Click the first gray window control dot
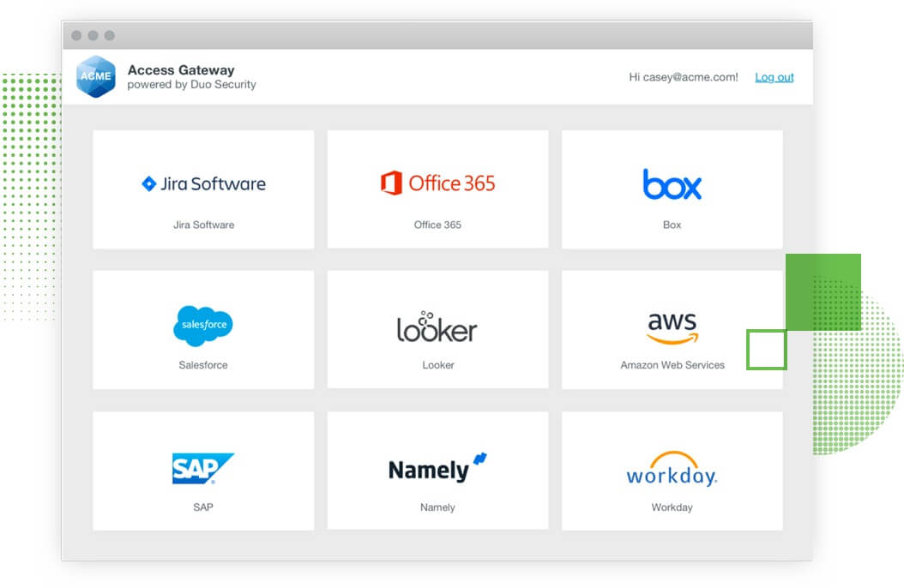Screen dimensions: 904x588 pyautogui.click(x=76, y=35)
